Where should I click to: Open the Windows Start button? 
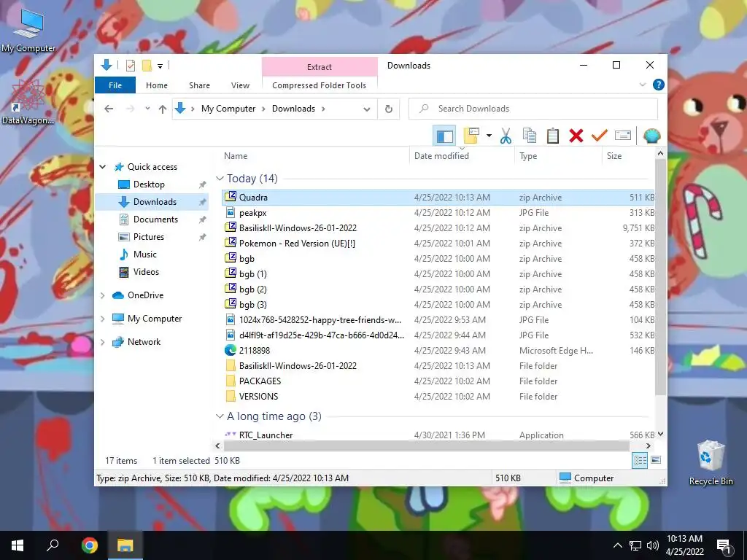click(x=18, y=545)
